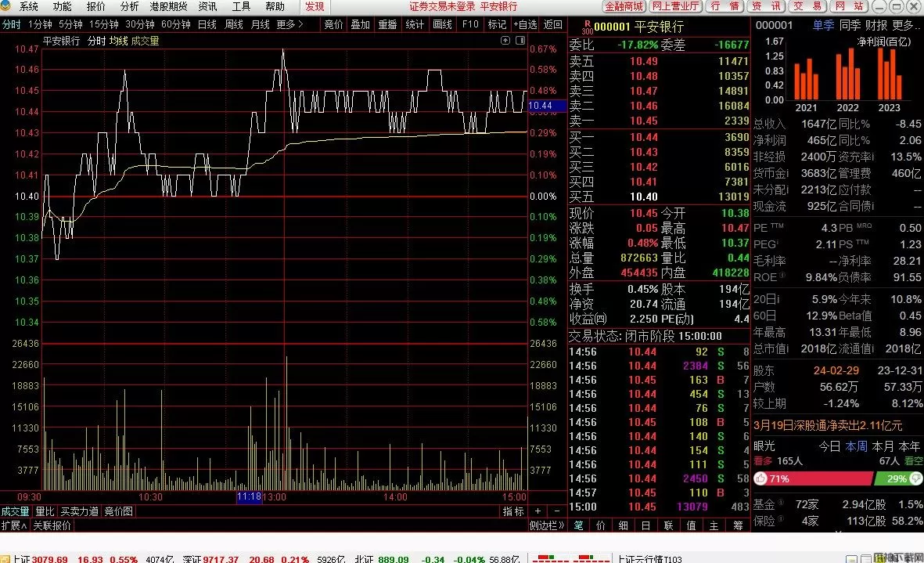Open the 财报 financial report tab
Viewport: 924px width, 563px height.
tap(877, 25)
